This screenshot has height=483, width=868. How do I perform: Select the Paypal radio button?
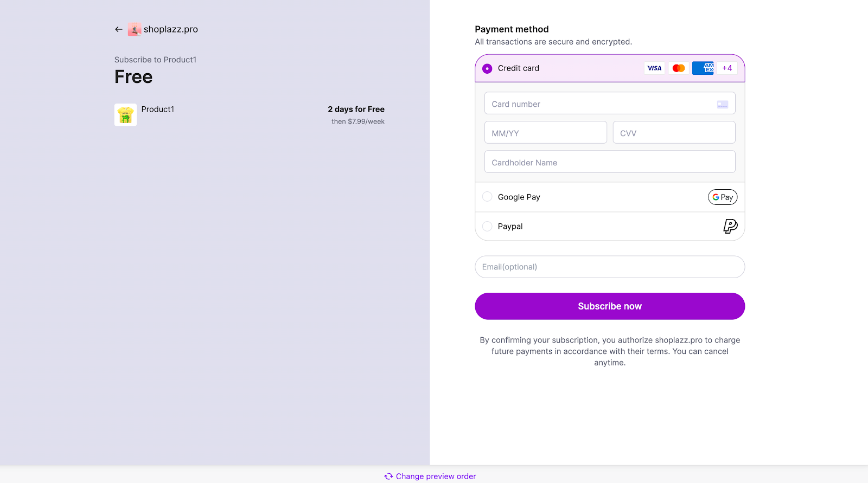487,226
